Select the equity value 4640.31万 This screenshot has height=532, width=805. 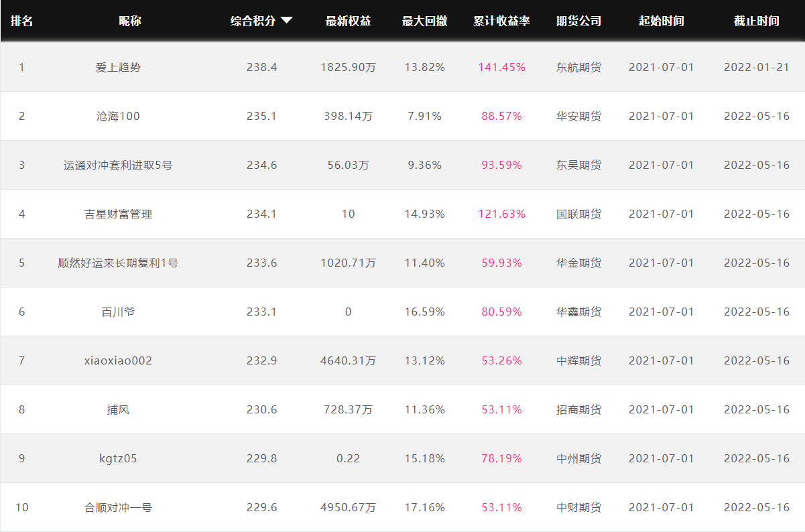(x=348, y=360)
